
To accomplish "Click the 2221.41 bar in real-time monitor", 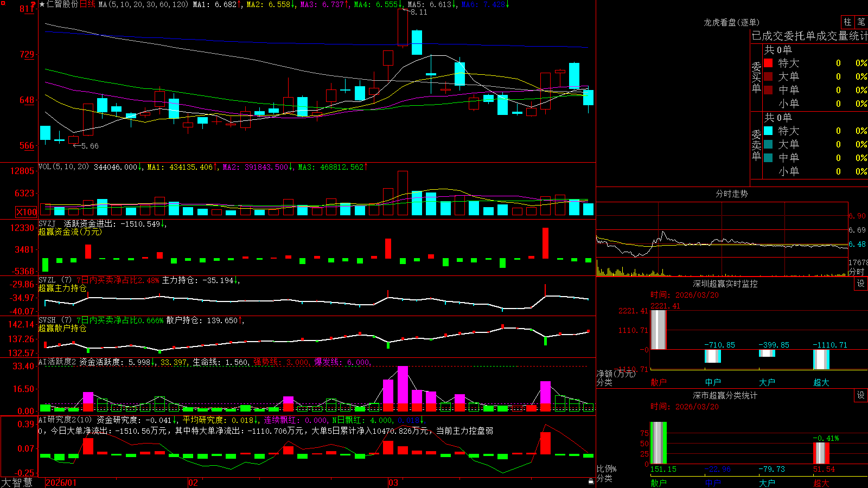I will point(659,329).
